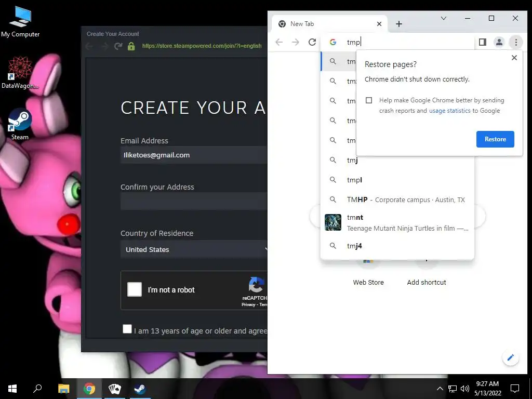Select the TMHP Corporate campus suggestion
The width and height of the screenshot is (532, 399).
[x=397, y=199]
